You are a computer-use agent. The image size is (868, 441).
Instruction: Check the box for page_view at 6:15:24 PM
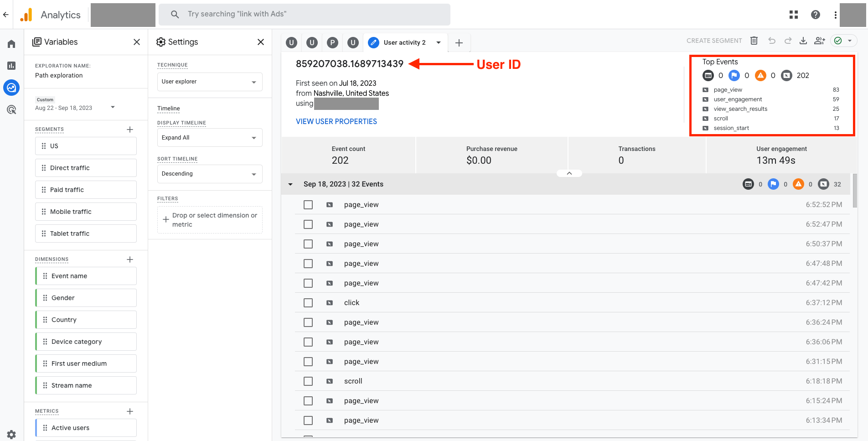(x=308, y=401)
